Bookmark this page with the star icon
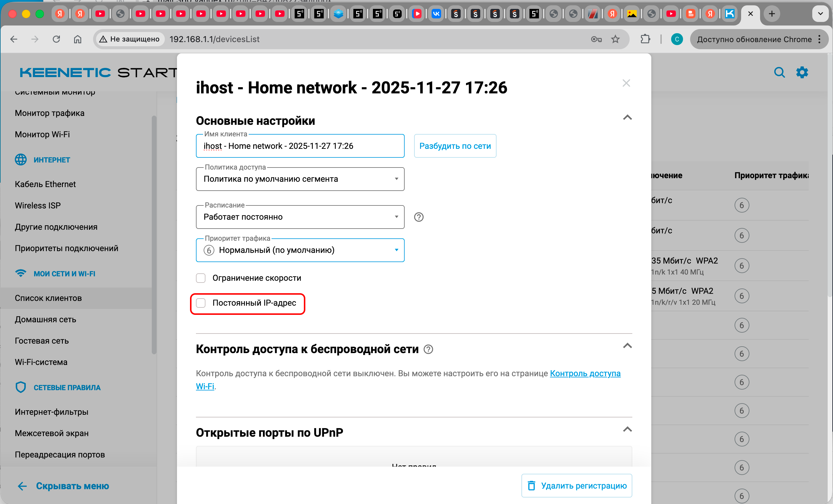The image size is (833, 504). (615, 39)
